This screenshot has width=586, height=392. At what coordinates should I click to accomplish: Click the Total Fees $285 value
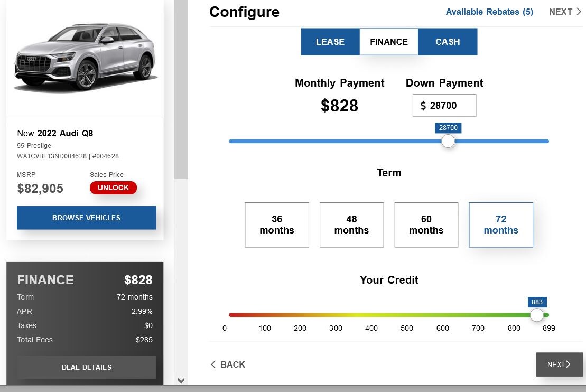coord(144,340)
